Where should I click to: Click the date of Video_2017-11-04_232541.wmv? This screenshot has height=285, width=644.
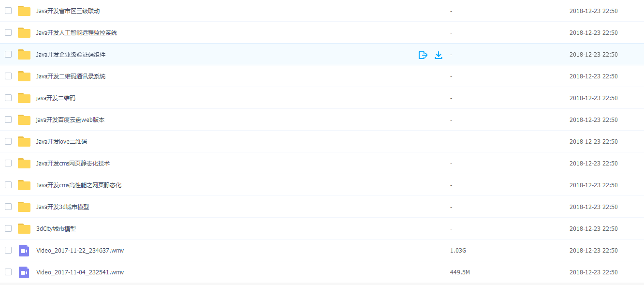tap(593, 272)
